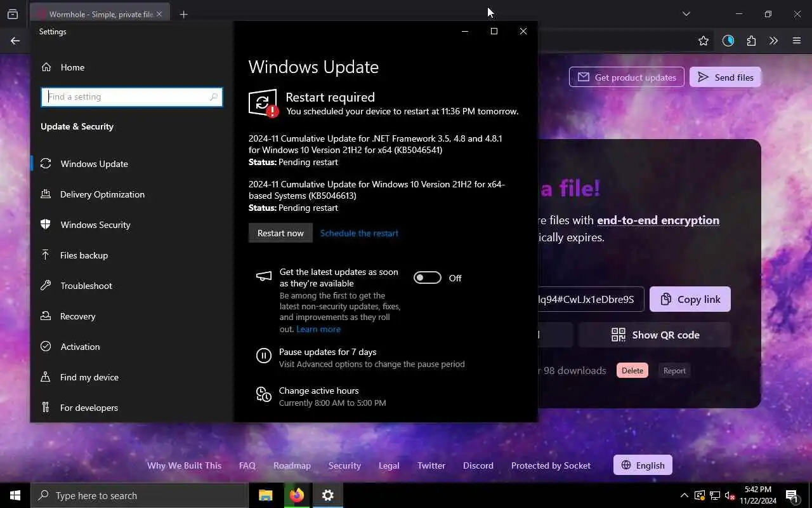The image size is (812, 508).
Task: Click the Delete button in Wormhole
Action: point(632,371)
